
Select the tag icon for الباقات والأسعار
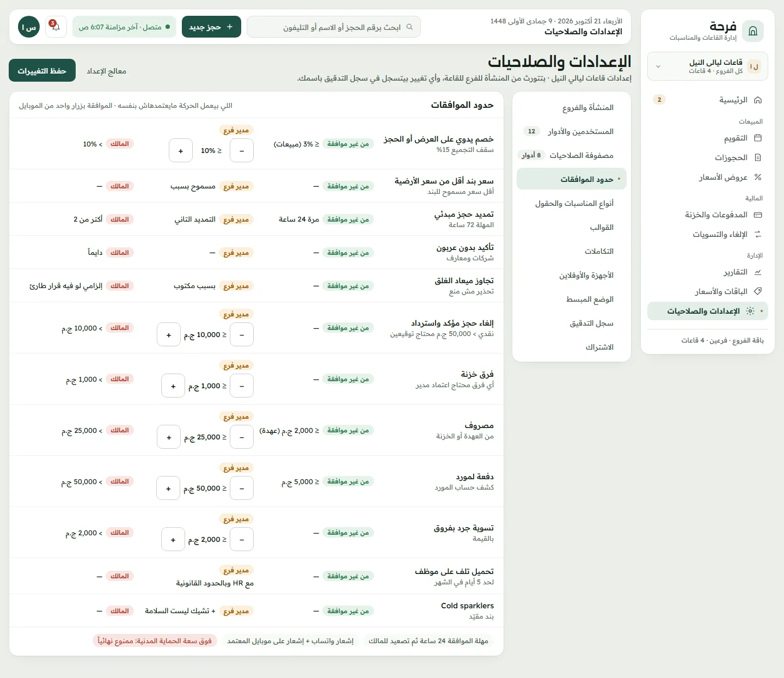pyautogui.click(x=758, y=292)
